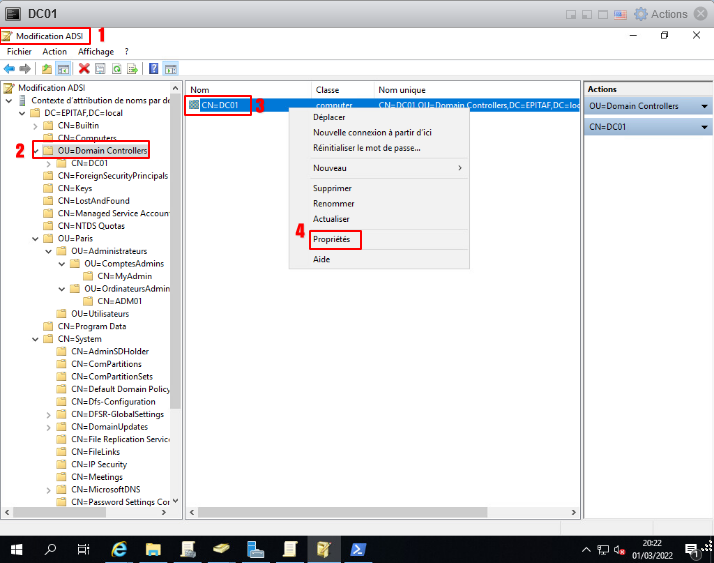Click the Up one level folder icon

click(x=47, y=69)
